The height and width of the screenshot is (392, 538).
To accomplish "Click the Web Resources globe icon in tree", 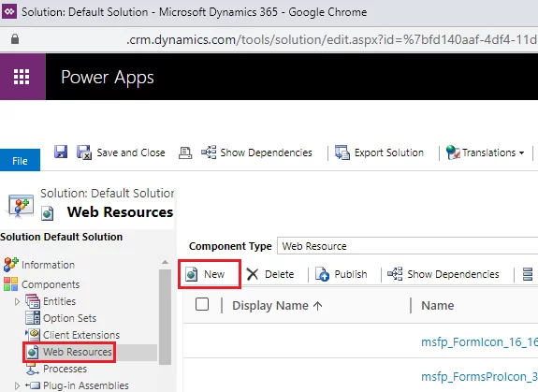I will (x=33, y=352).
